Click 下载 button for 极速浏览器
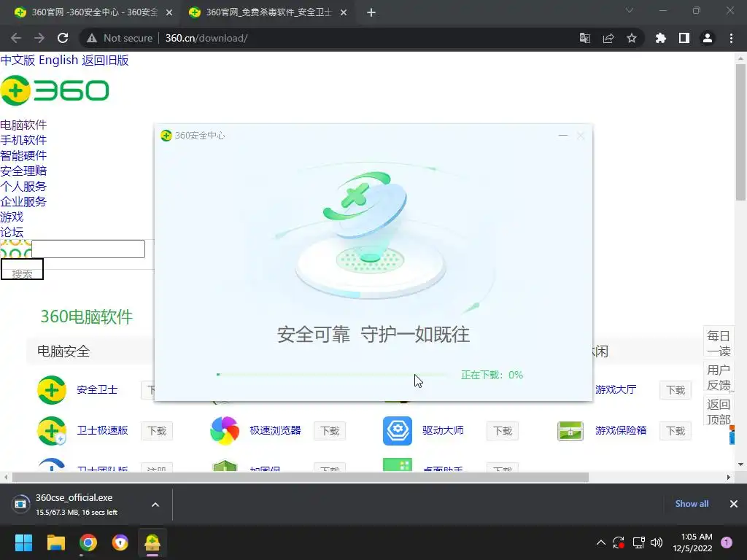 (x=330, y=431)
